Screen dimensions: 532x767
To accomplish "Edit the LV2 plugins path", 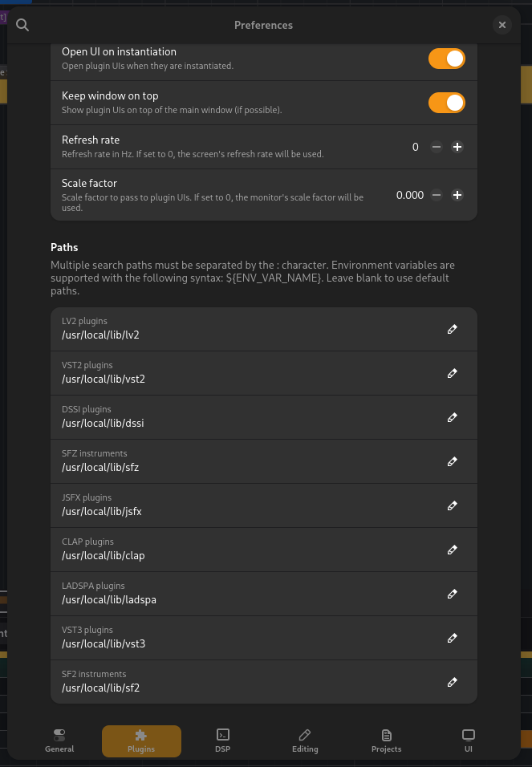I will pos(453,329).
